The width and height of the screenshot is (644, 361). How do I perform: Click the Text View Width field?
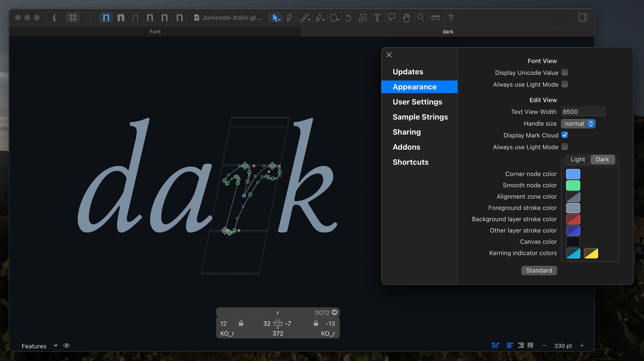click(583, 112)
